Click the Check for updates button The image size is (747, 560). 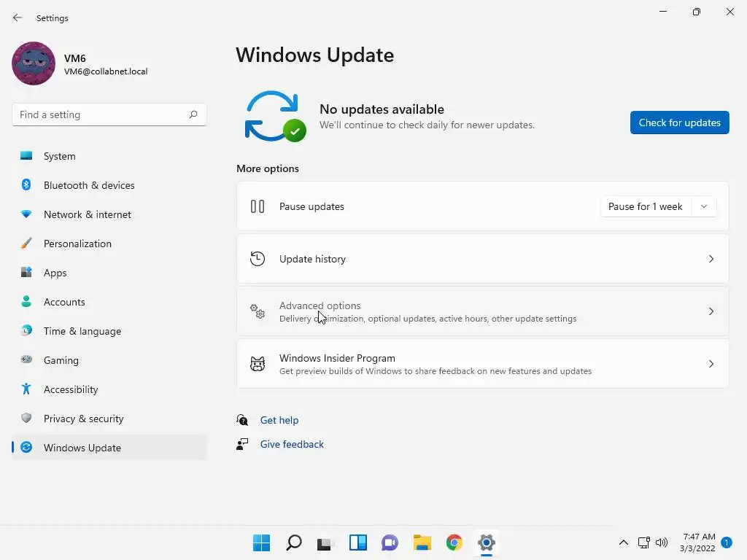coord(679,122)
